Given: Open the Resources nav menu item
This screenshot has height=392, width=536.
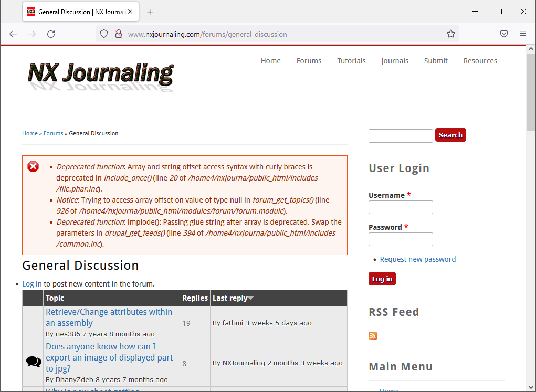Looking at the screenshot, I should pyautogui.click(x=480, y=61).
